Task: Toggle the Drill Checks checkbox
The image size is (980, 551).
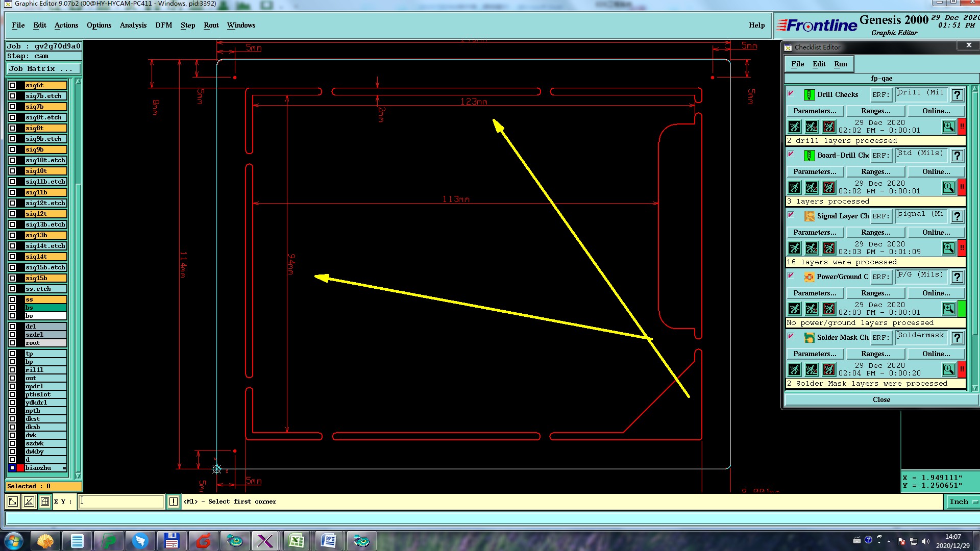Action: 791,94
